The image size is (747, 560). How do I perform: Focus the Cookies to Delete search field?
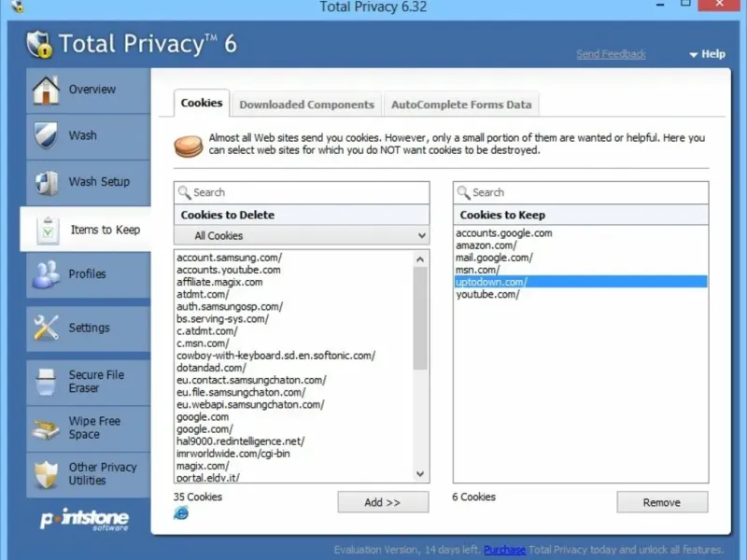tap(302, 192)
